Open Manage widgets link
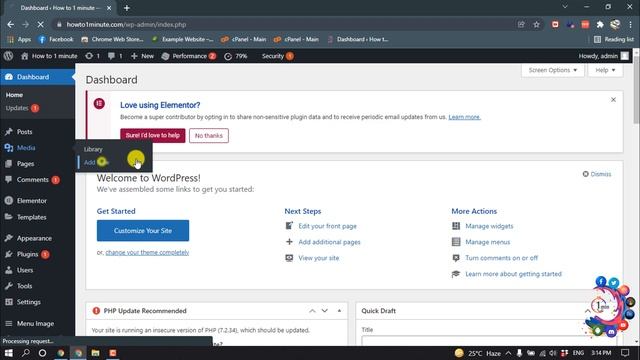Screen dimensions: 640x360 coord(489,226)
